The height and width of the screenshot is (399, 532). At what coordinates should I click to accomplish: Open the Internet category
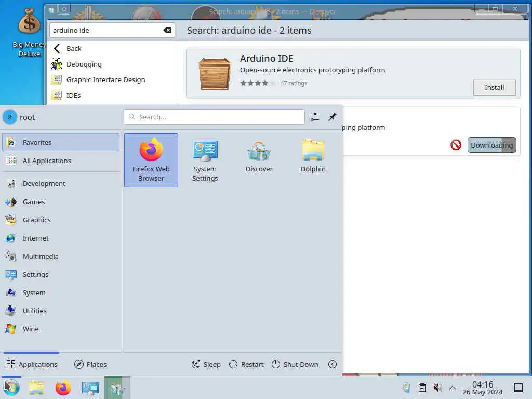click(61, 238)
